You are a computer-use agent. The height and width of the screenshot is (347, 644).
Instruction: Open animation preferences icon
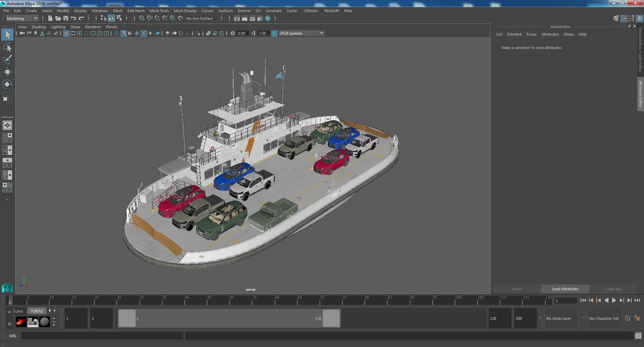[x=637, y=318]
